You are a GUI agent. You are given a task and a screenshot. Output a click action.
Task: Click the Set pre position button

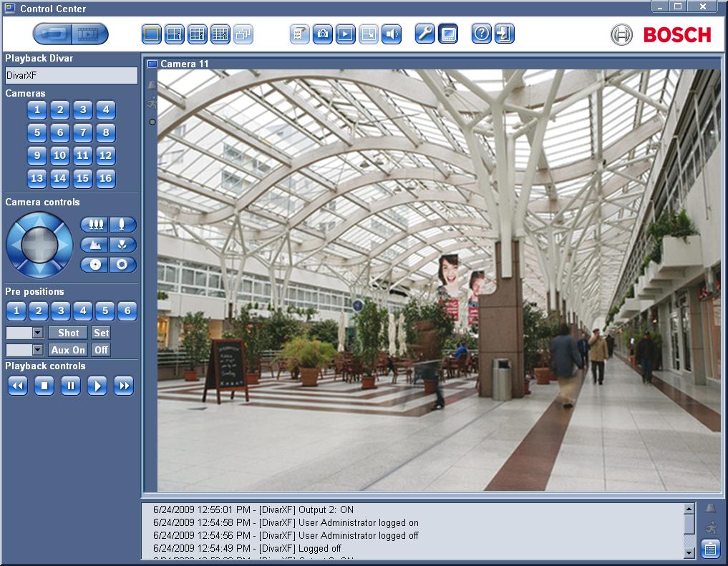tap(101, 333)
